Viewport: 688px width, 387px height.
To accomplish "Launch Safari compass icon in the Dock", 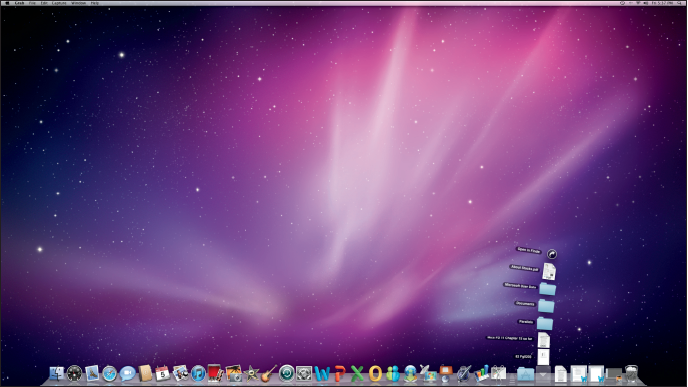I will 110,374.
